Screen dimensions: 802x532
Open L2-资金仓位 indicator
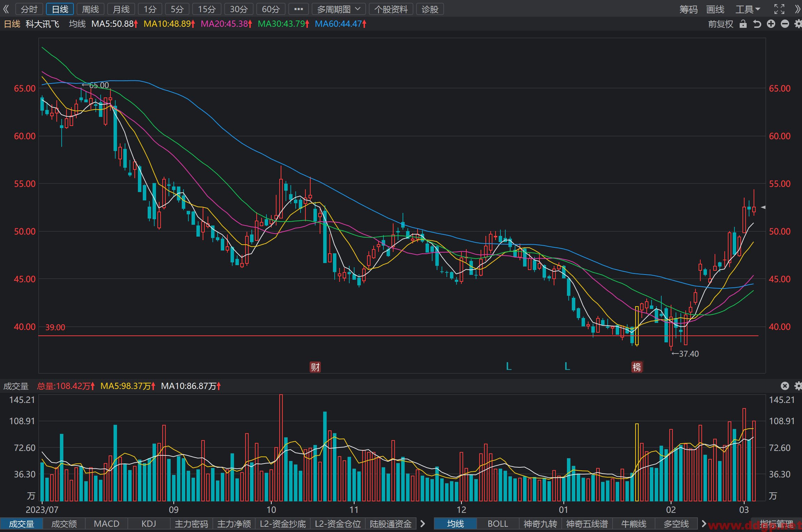(x=338, y=524)
